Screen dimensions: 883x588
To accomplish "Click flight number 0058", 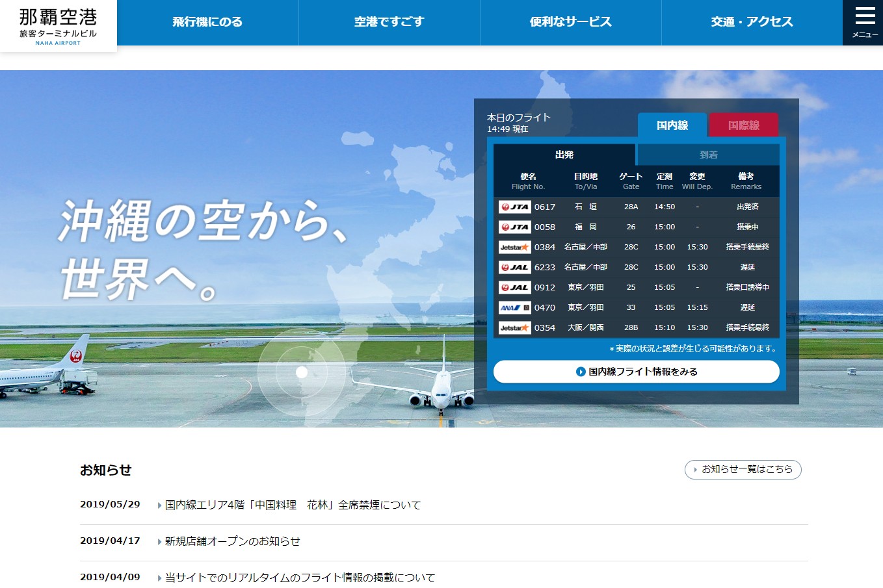I will (545, 227).
